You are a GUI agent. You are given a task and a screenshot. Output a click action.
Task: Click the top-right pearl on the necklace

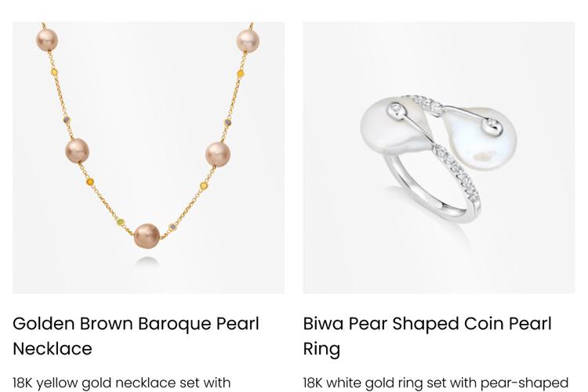click(x=248, y=41)
